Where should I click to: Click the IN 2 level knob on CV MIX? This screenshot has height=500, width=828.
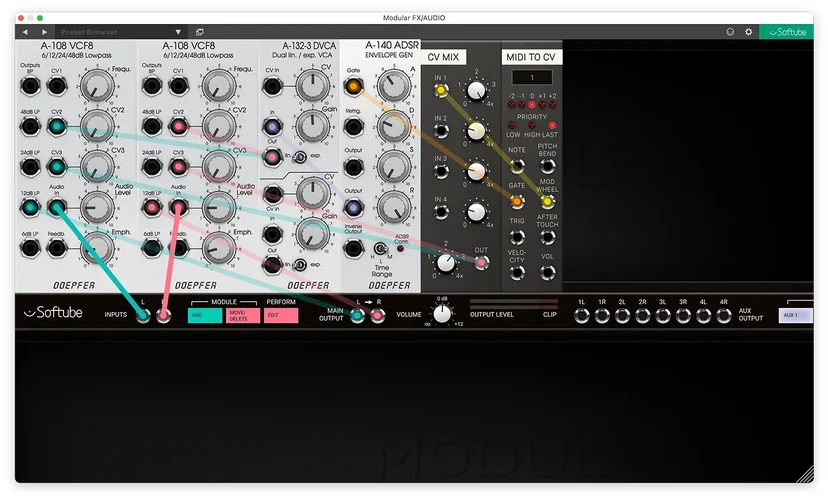coord(476,130)
